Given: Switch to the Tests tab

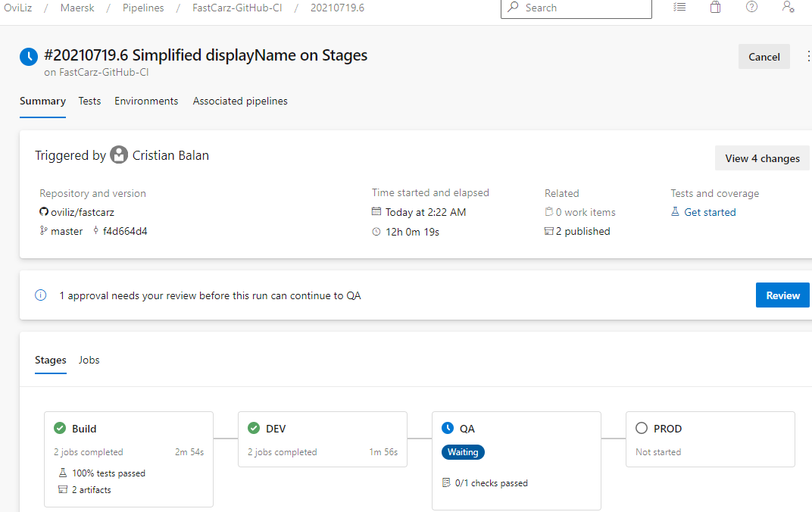Looking at the screenshot, I should point(89,101).
